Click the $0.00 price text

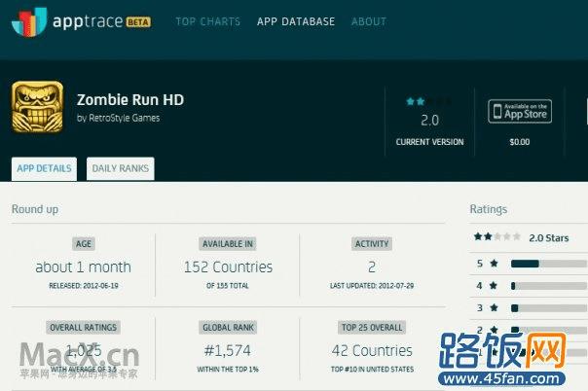pyautogui.click(x=520, y=142)
